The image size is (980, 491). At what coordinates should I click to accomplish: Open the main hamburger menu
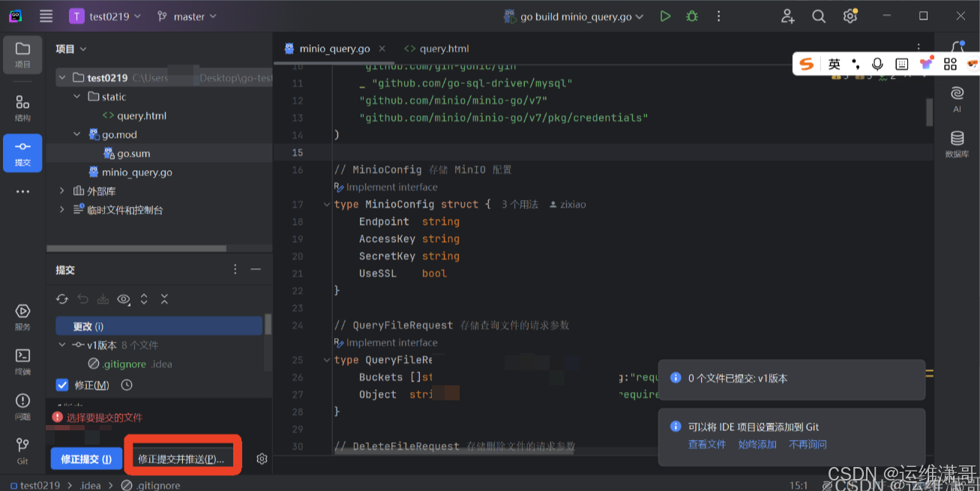[x=46, y=15]
